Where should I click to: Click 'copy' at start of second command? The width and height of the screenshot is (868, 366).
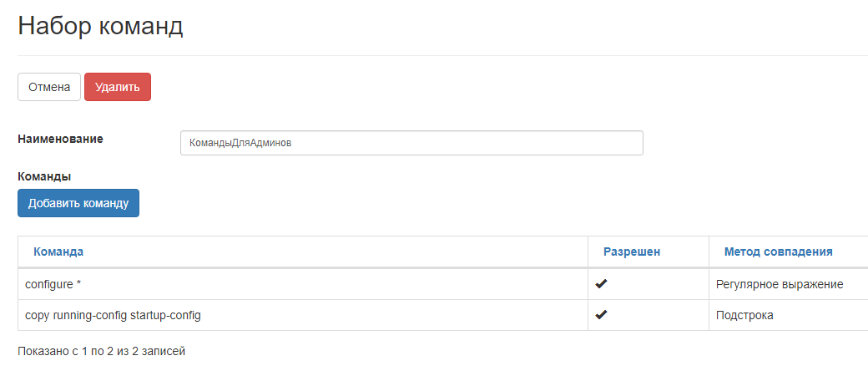38,315
